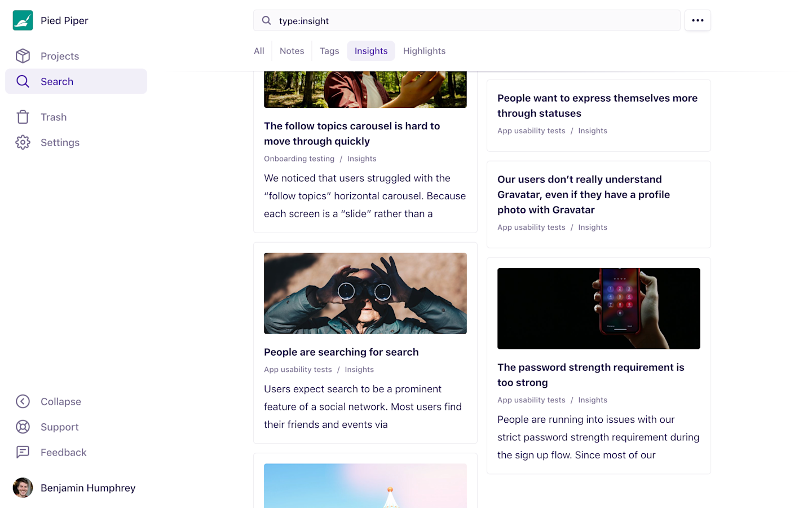
Task: Click text "Users expect search to be a prominent"
Action: pos(352,389)
